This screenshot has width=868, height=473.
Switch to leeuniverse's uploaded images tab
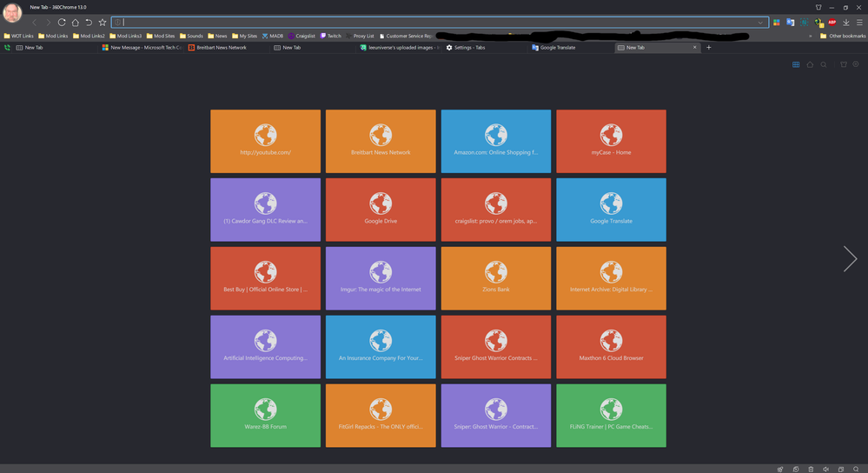[399, 48]
